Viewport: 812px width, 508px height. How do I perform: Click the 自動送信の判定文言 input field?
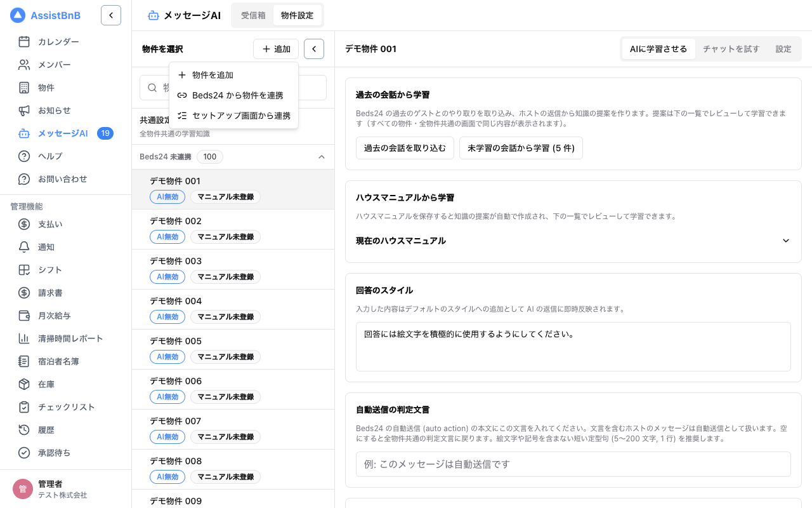coord(573,464)
